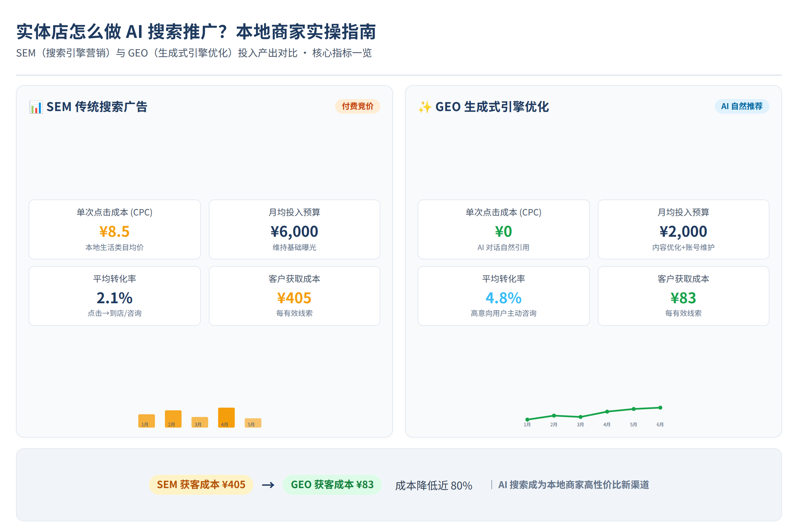Screen dimensions: 798x532
Task: Select the SEM ¥8.5 CPC value
Action: point(114,231)
